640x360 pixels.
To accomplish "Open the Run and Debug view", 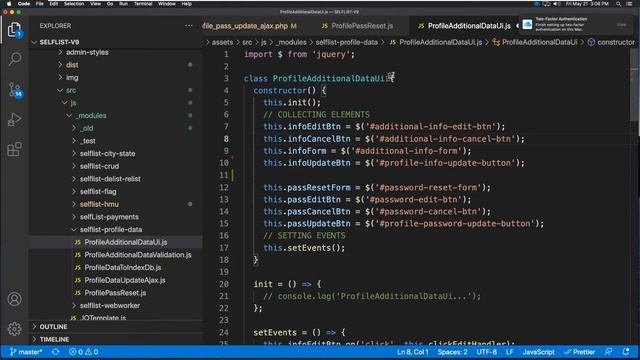I will click(x=14, y=120).
